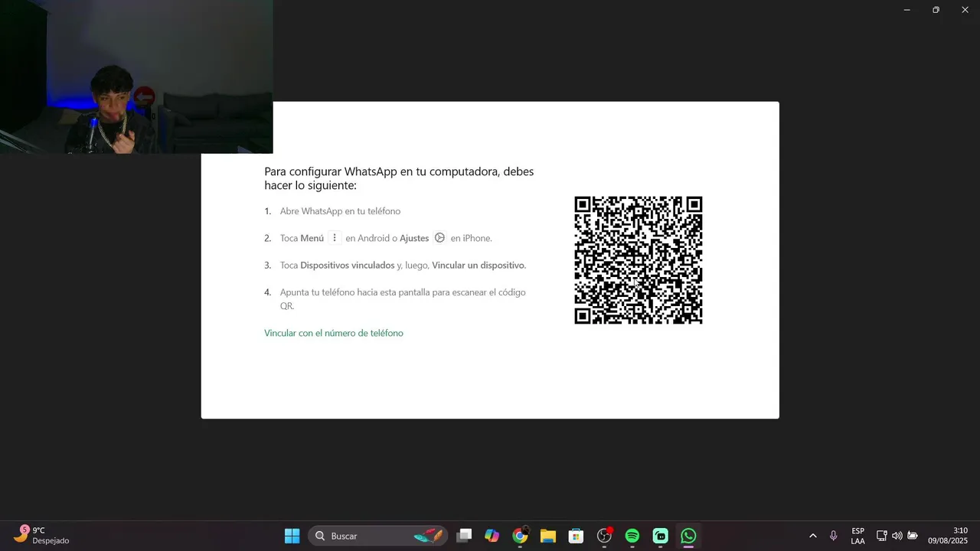Click the iPhone Ajustes gear icon
980x551 pixels.
point(439,238)
